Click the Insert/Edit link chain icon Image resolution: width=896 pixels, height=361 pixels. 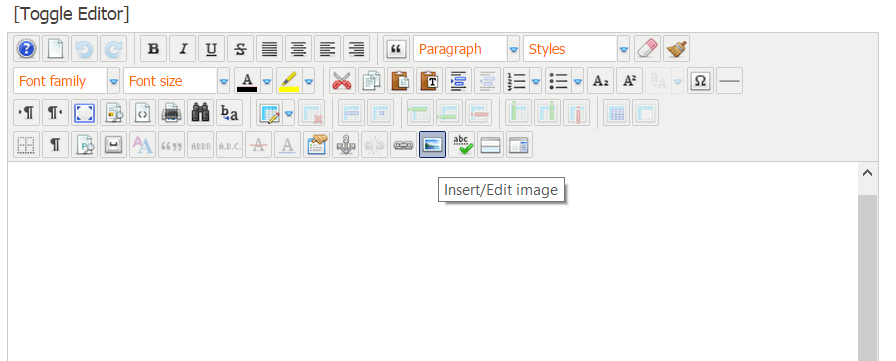tap(403, 145)
